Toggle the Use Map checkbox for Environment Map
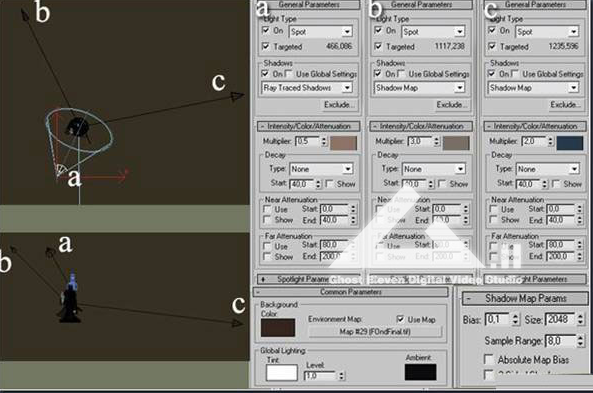Image resolution: width=593 pixels, height=393 pixels. (400, 319)
